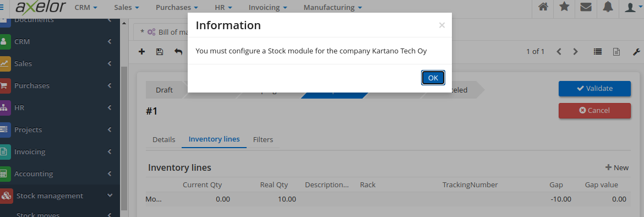Go to next record arrow
The width and height of the screenshot is (644, 217).
click(x=575, y=51)
